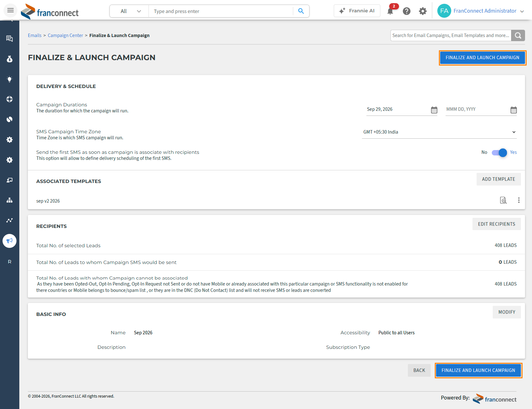
Task: Click the Edit Recipients button
Action: click(497, 224)
